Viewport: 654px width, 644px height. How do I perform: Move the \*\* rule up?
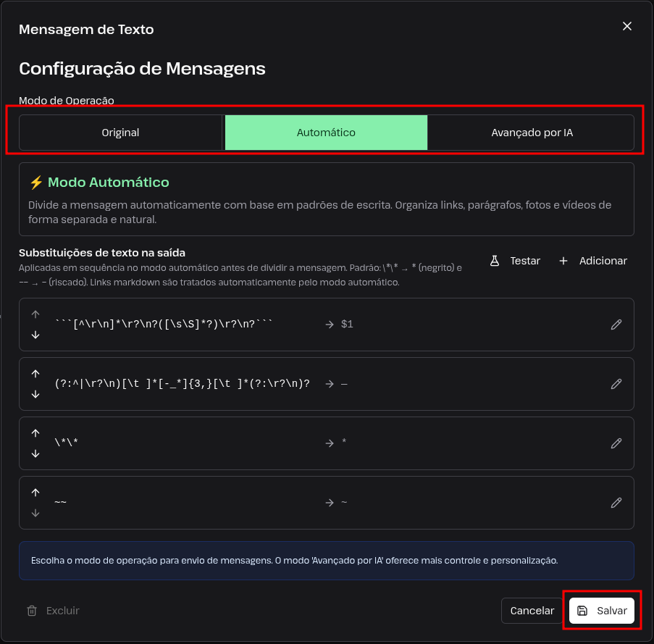35,433
